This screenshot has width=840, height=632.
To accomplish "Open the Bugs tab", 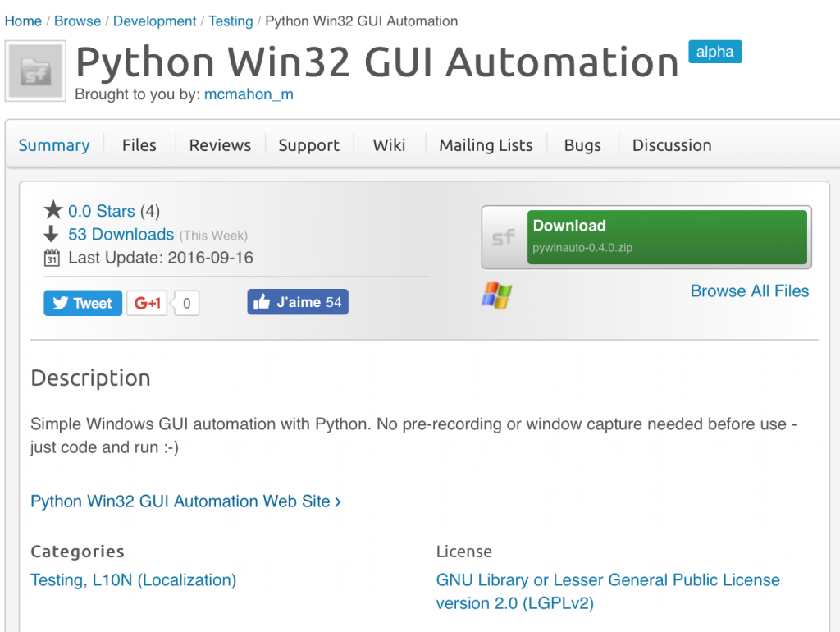I will tap(582, 145).
